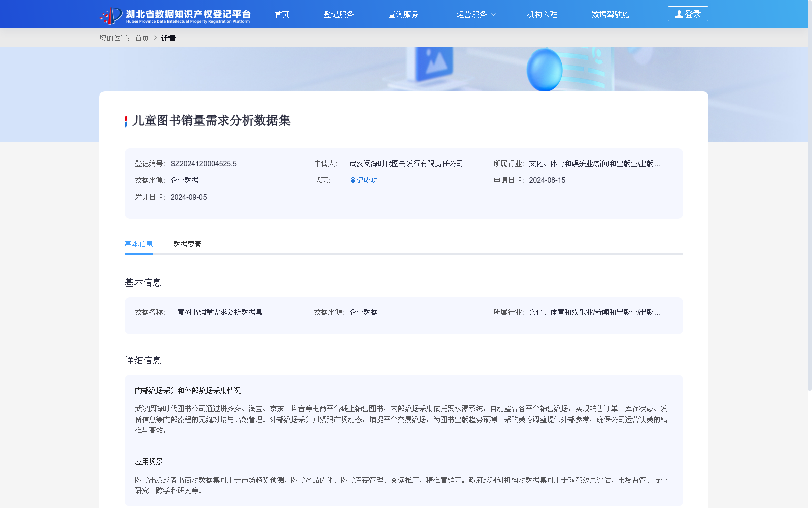Click the platform logo icon
812x508 pixels.
pos(111,16)
